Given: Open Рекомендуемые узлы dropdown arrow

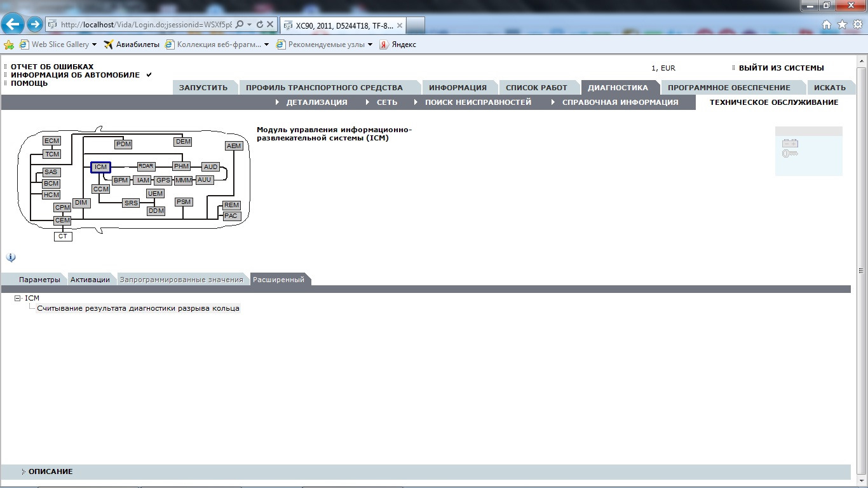Looking at the screenshot, I should (370, 44).
